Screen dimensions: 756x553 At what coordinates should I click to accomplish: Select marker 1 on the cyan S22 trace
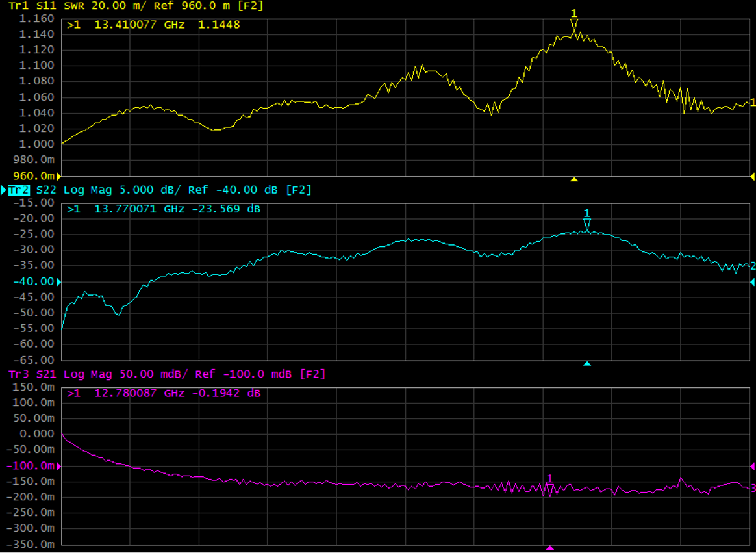pyautogui.click(x=587, y=224)
